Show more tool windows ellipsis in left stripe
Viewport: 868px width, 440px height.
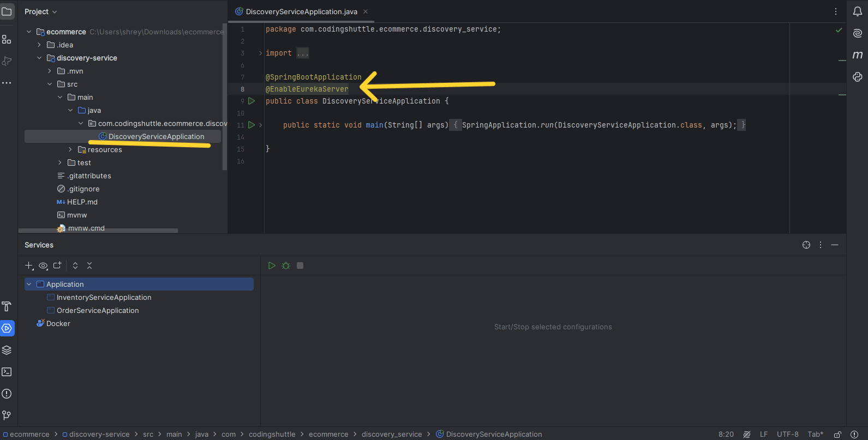(x=7, y=83)
